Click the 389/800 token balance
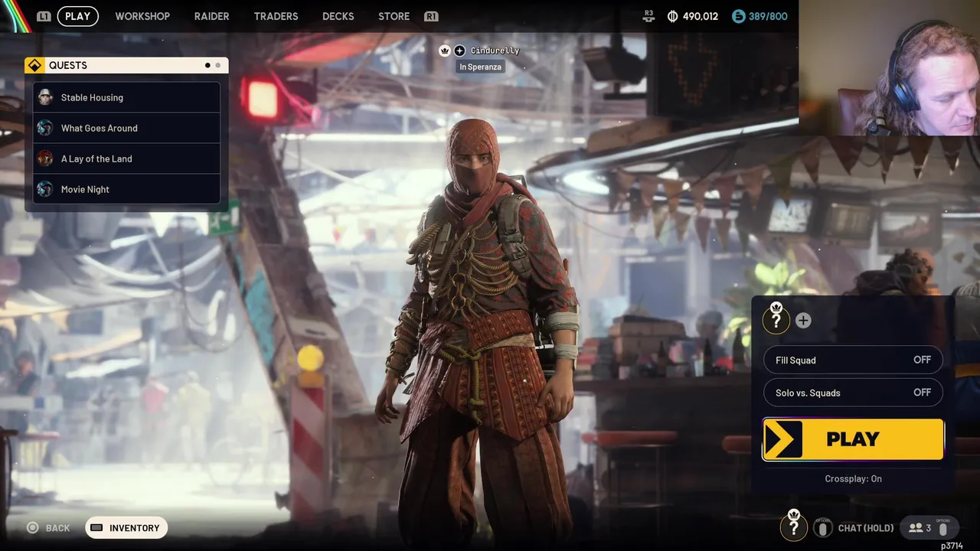 click(768, 16)
